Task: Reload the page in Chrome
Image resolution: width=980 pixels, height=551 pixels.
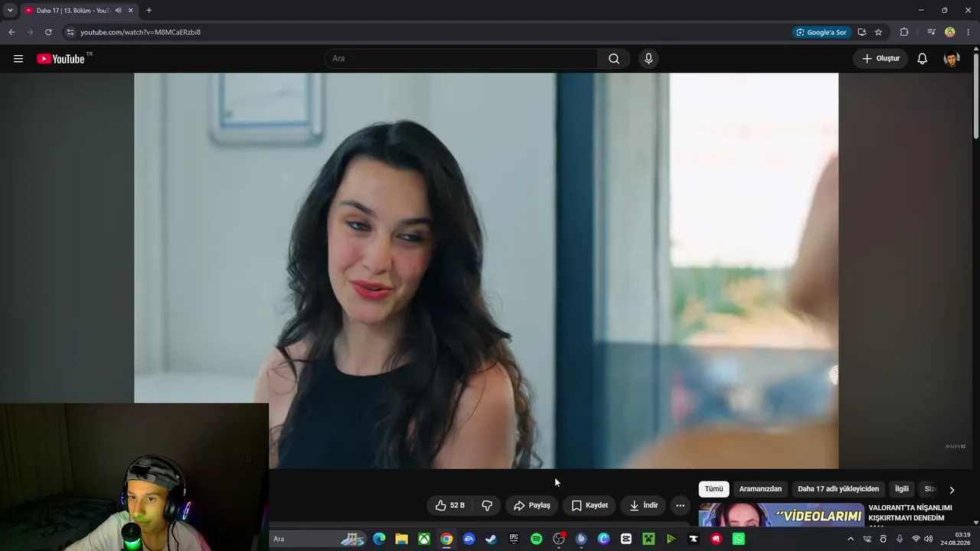Action: pos(48,32)
